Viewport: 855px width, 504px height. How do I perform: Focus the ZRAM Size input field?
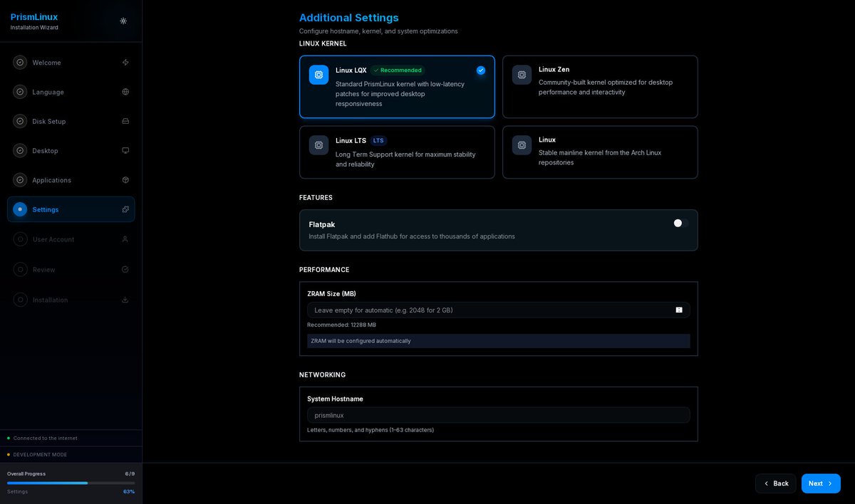tap(498, 310)
